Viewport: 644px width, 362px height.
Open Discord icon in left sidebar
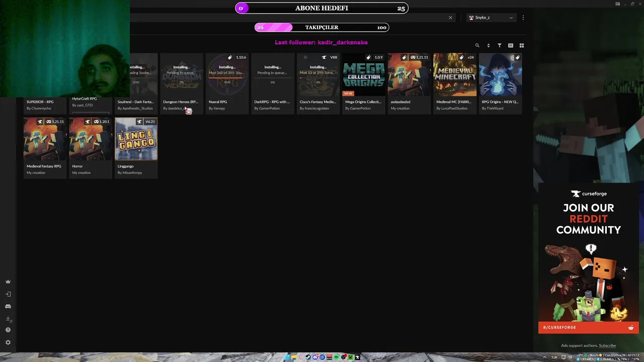tap(8, 306)
